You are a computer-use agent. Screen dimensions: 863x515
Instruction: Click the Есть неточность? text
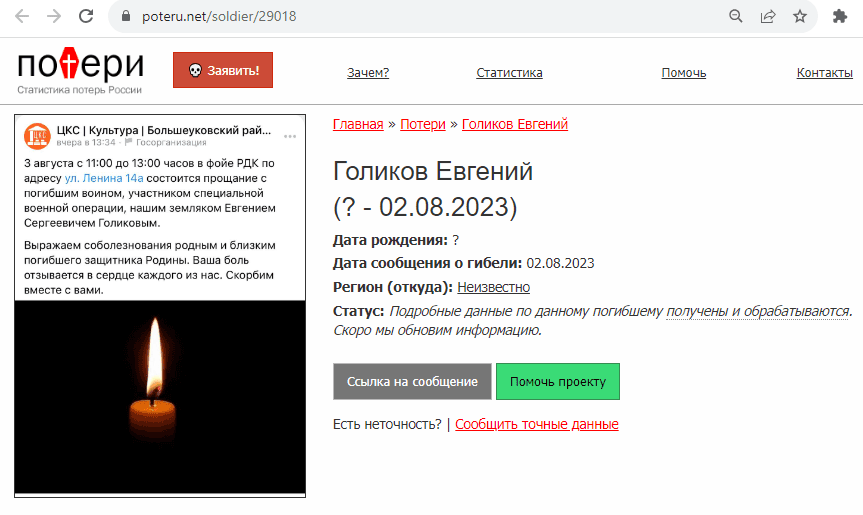click(x=387, y=424)
